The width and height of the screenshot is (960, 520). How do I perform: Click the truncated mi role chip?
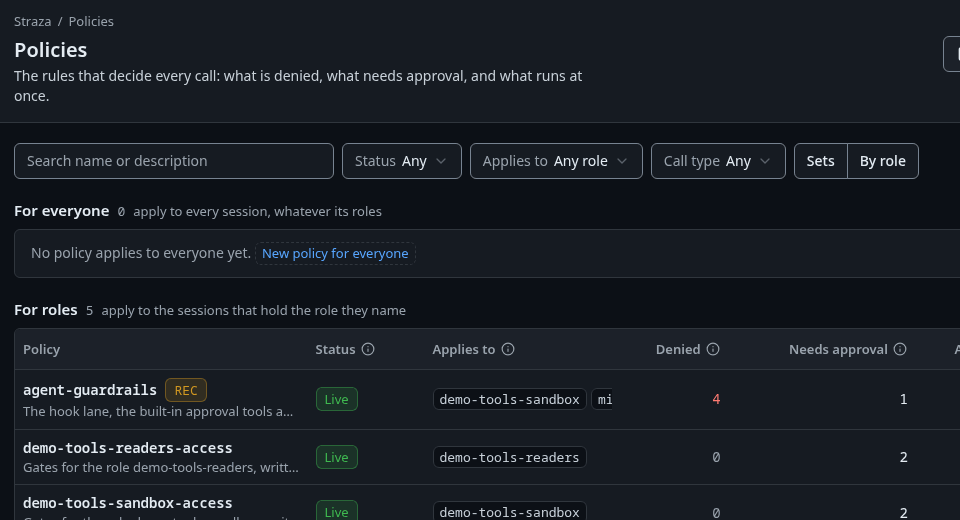coord(602,399)
